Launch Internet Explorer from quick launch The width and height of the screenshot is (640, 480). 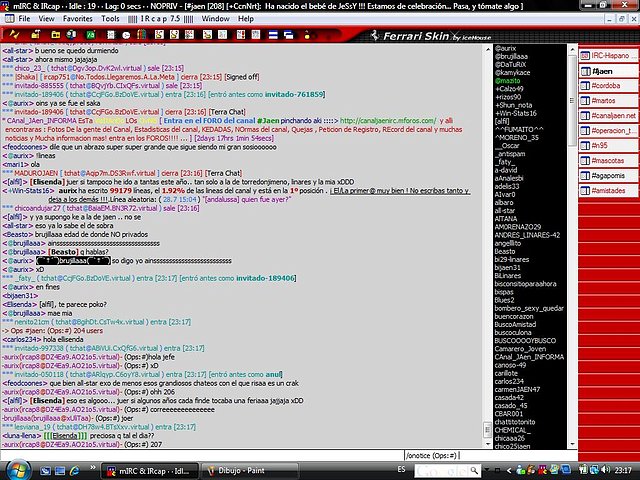(74, 471)
